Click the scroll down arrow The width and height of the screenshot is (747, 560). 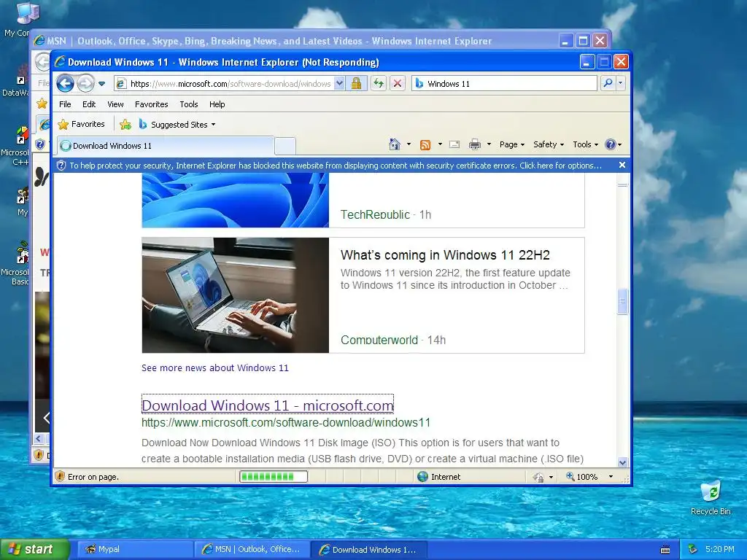622,462
